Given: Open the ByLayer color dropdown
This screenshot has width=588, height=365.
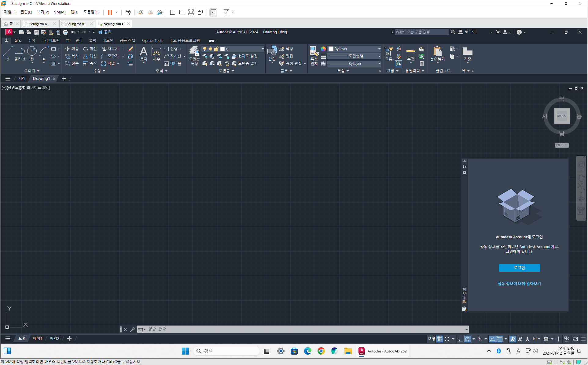Looking at the screenshot, I should pos(379,49).
